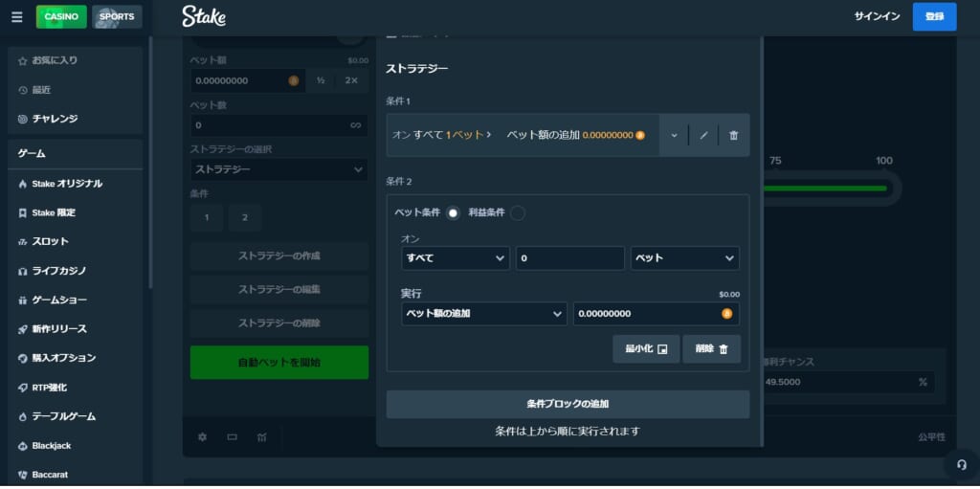Click the clock icon beside 最近
The width and height of the screenshot is (980, 489).
(23, 90)
